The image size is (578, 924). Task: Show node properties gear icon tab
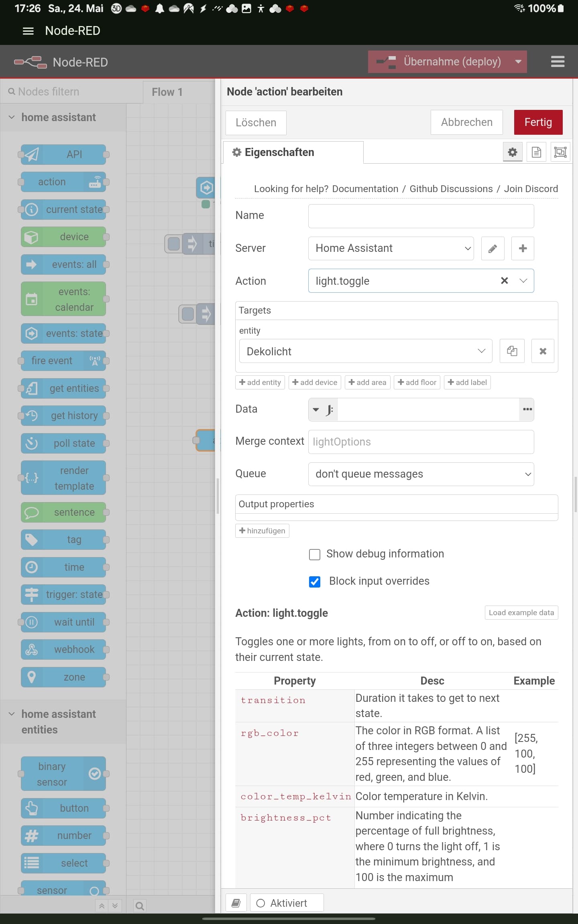pyautogui.click(x=513, y=152)
